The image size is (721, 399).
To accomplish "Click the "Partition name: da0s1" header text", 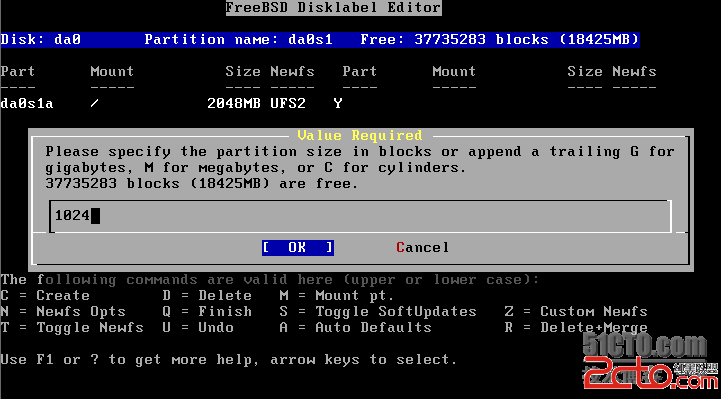I will (x=238, y=39).
